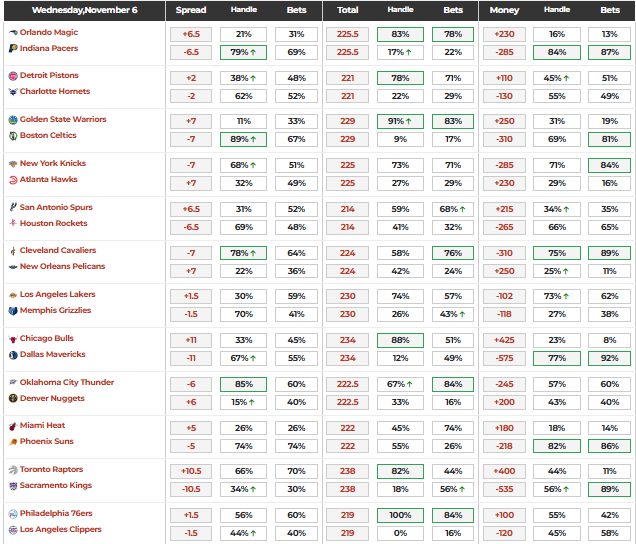This screenshot has height=544, width=636.
Task: Click the Atlanta Hawks team logo
Action: tap(13, 179)
